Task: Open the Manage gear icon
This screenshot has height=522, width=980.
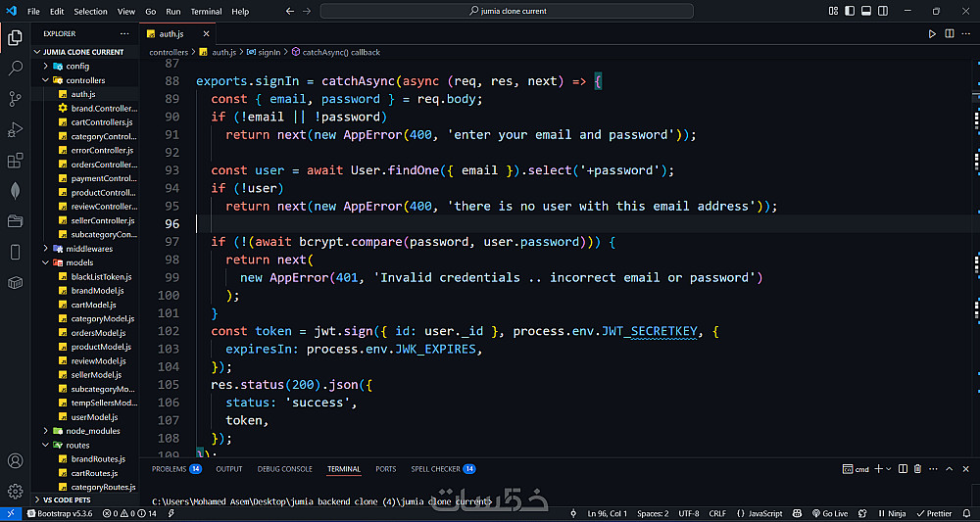Action: [15, 492]
